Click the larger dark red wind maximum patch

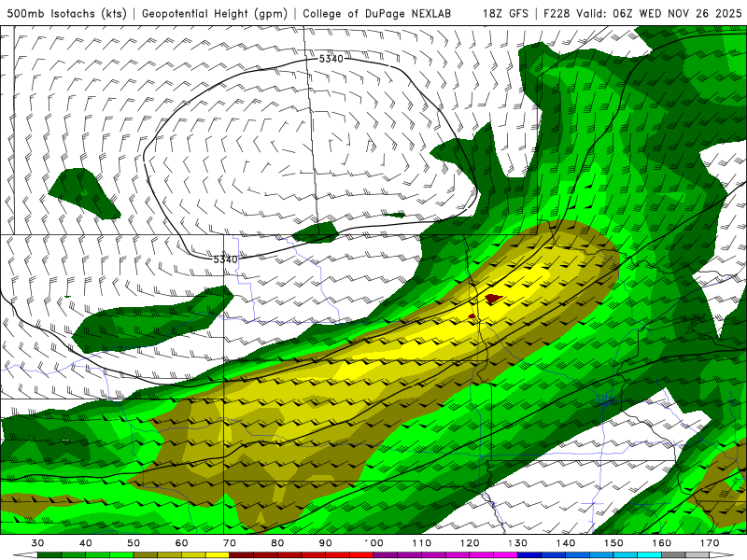click(x=493, y=299)
